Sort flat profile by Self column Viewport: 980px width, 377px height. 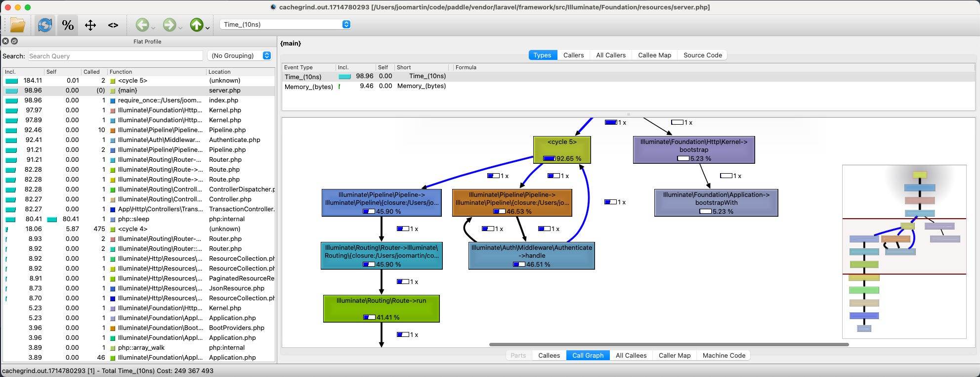pyautogui.click(x=62, y=72)
